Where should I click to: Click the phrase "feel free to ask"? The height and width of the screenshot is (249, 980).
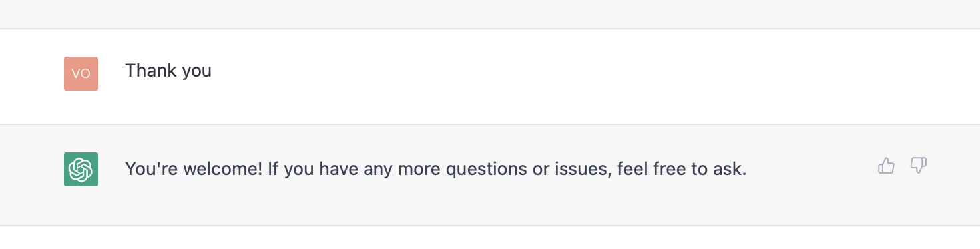tap(682, 169)
